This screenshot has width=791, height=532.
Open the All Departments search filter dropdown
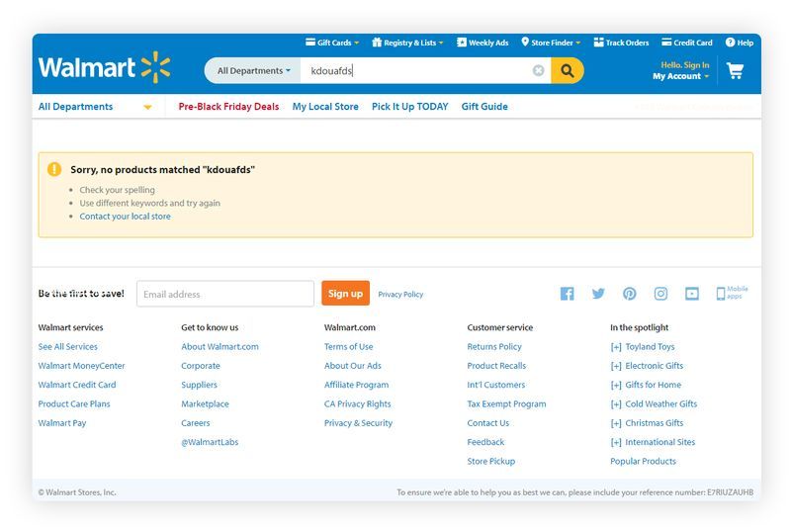point(253,70)
